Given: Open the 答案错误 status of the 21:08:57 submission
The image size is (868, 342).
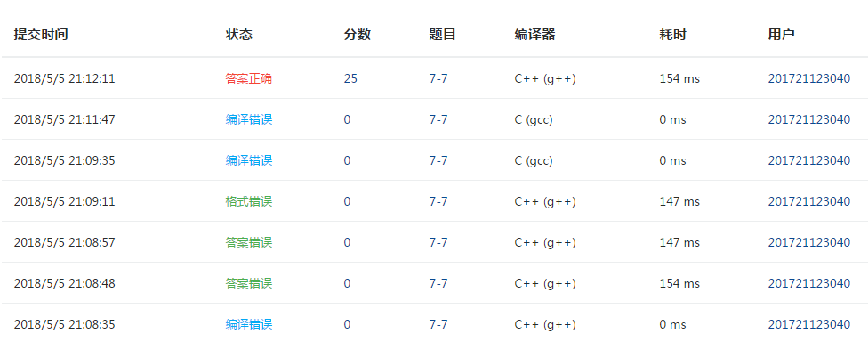Looking at the screenshot, I should [x=248, y=243].
